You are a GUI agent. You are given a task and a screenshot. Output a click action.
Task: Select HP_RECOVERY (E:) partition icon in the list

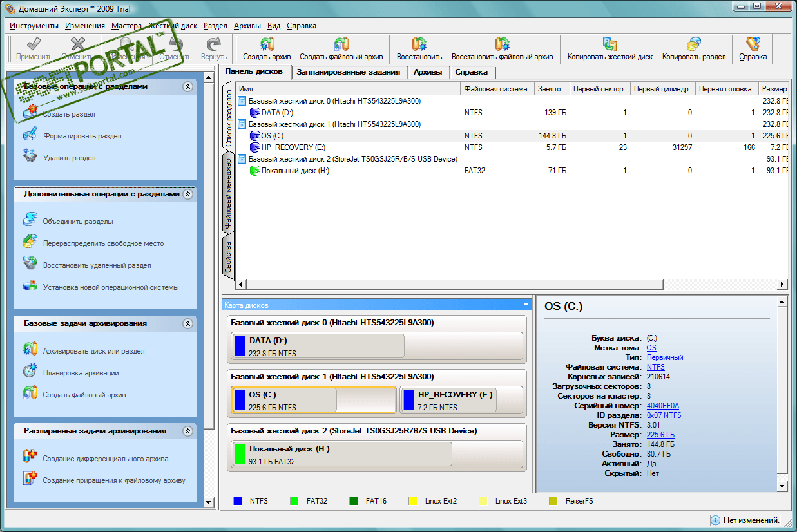click(255, 147)
